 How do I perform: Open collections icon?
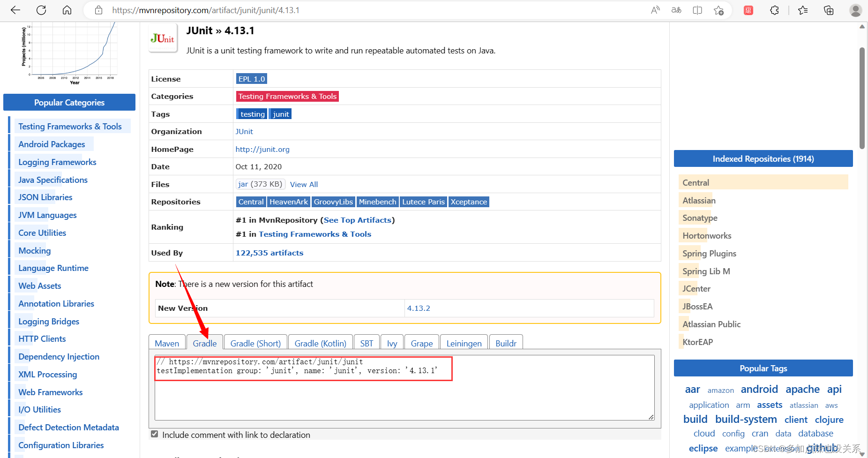tap(829, 10)
